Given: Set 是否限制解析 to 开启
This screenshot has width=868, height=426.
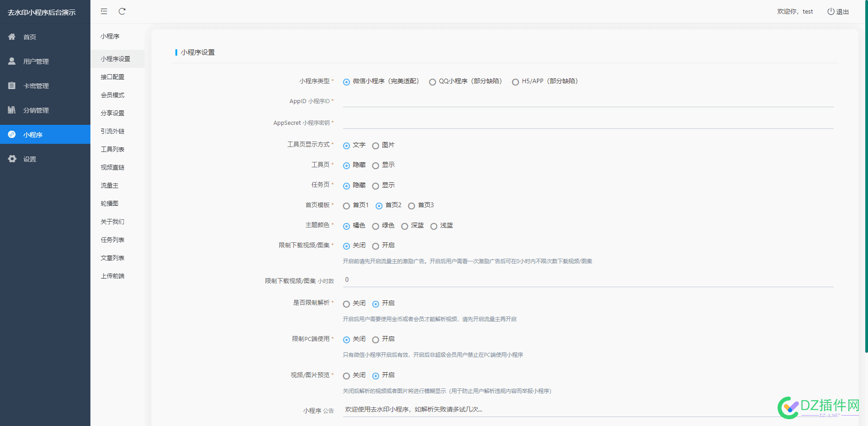Looking at the screenshot, I should [x=376, y=304].
